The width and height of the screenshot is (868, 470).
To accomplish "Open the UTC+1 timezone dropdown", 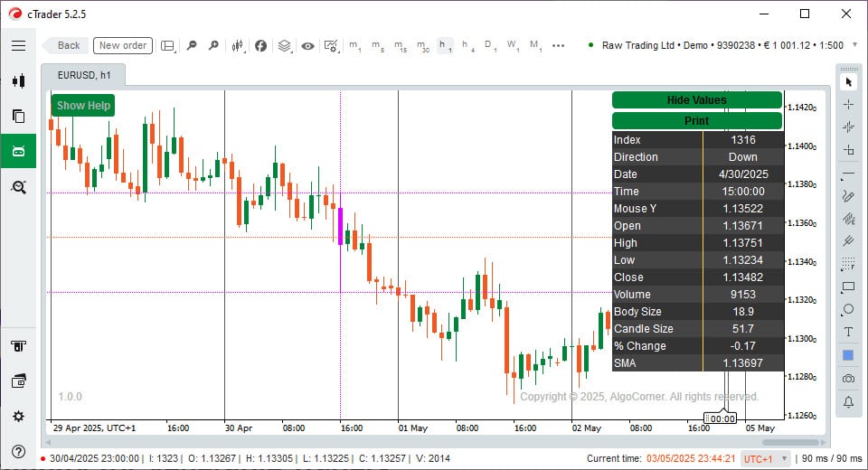I will 765,459.
